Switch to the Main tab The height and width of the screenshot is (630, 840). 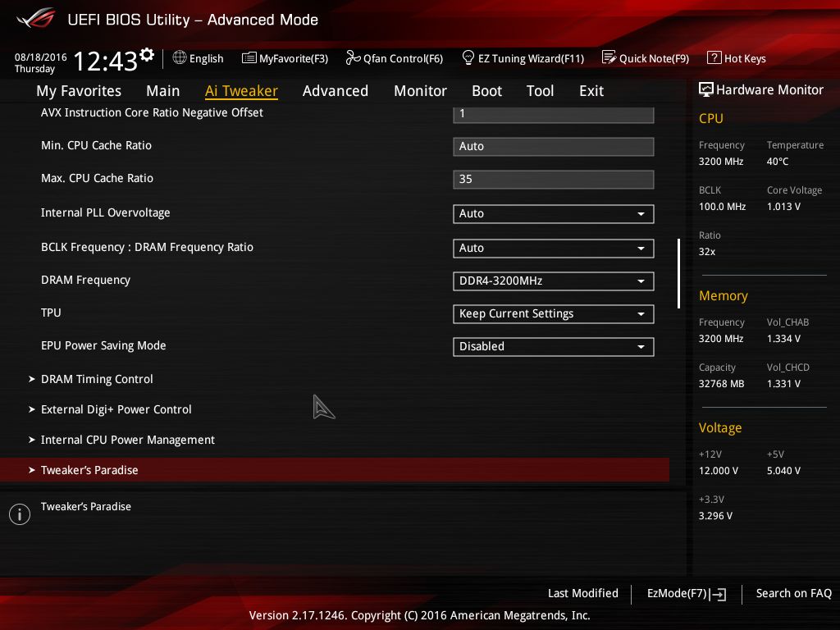coord(163,90)
